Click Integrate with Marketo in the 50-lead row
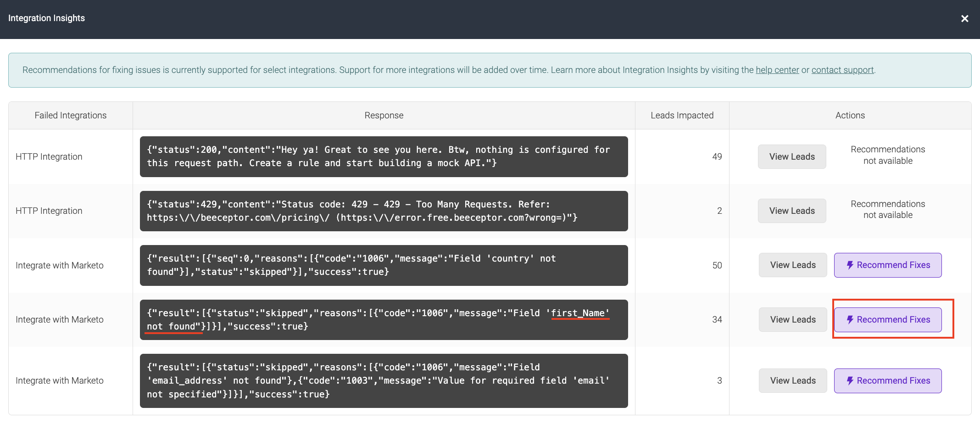The image size is (980, 424). pos(60,265)
